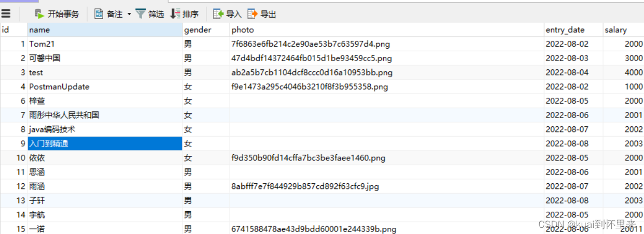The height and width of the screenshot is (234, 644).
Task: Click id cell 12
Action: tap(13, 186)
